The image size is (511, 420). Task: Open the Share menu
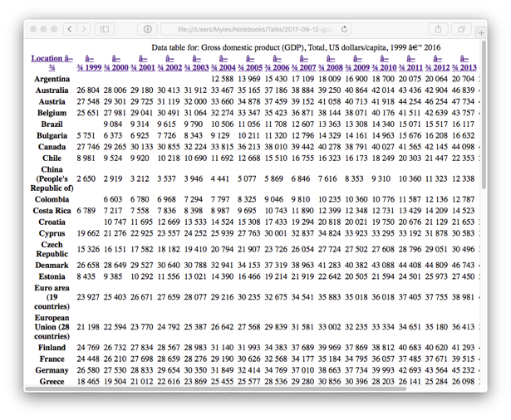tap(438, 29)
